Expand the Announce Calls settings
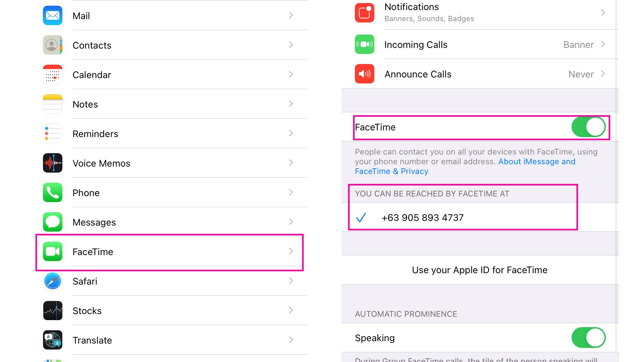 point(479,74)
